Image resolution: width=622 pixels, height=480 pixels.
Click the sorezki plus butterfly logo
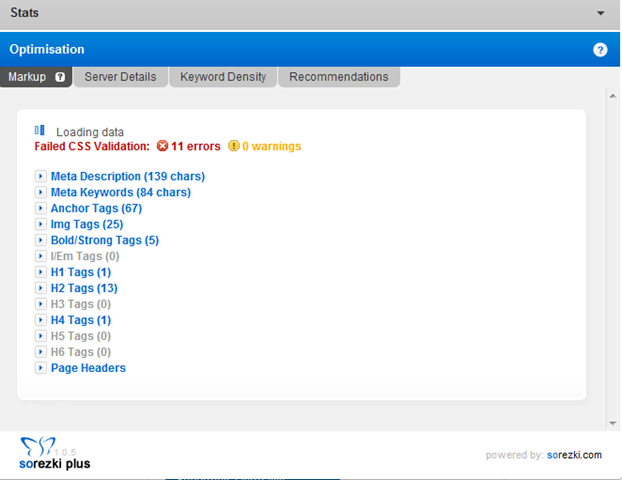tap(38, 447)
